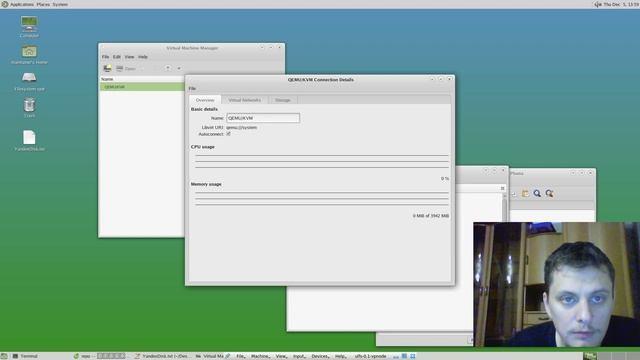Open the Places menu in top panel
Image resolution: width=640 pixels, height=360 pixels.
(x=43, y=4)
